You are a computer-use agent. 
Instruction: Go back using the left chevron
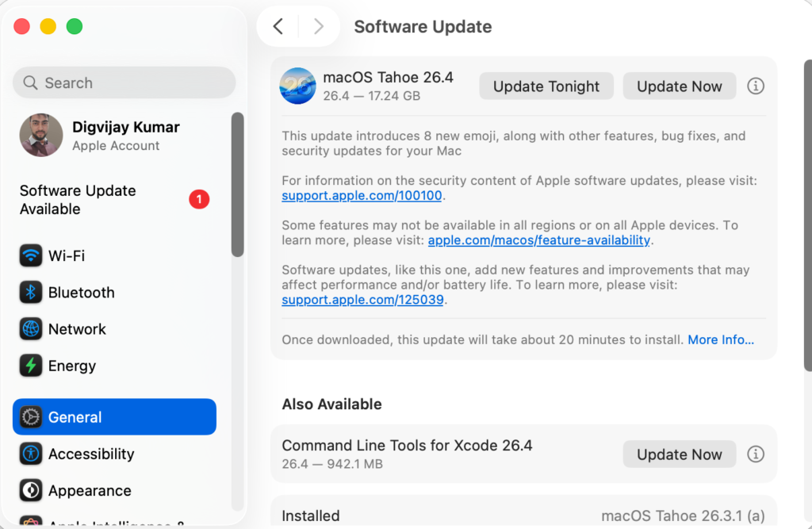[278, 27]
